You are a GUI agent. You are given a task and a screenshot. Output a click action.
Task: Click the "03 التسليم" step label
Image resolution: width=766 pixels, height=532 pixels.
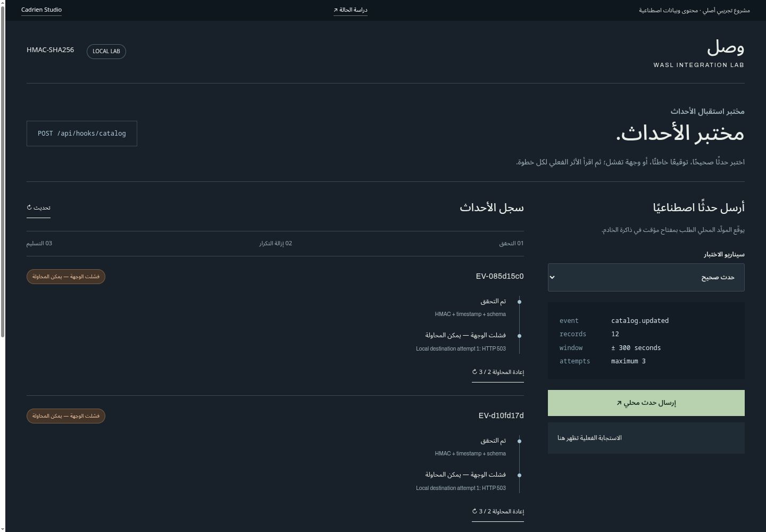pyautogui.click(x=39, y=244)
